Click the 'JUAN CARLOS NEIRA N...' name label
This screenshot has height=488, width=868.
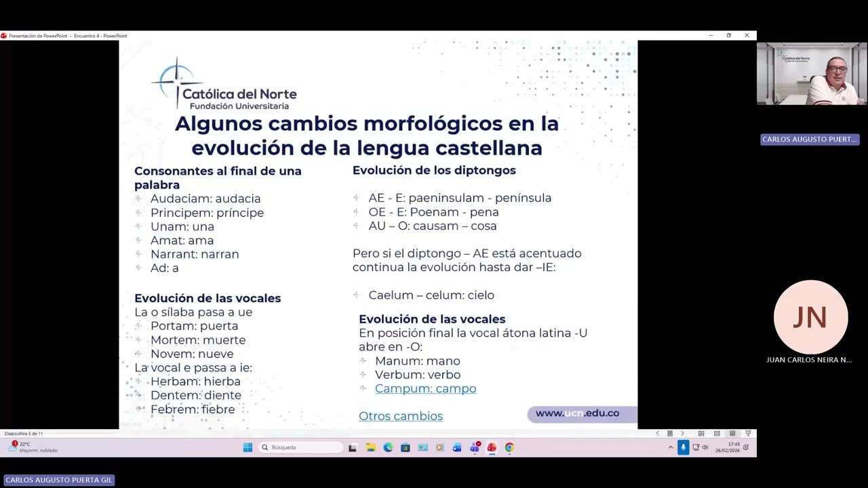point(809,360)
